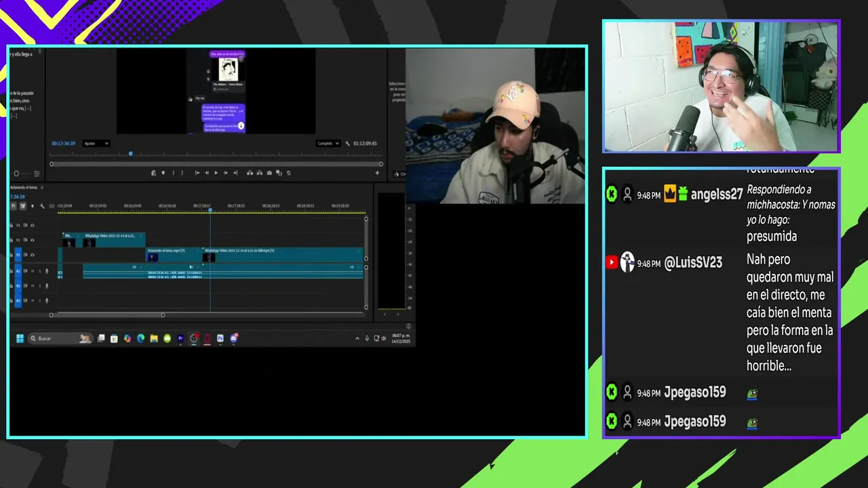The height and width of the screenshot is (488, 868).
Task: Click the Mark In bracket icon
Action: (x=174, y=173)
